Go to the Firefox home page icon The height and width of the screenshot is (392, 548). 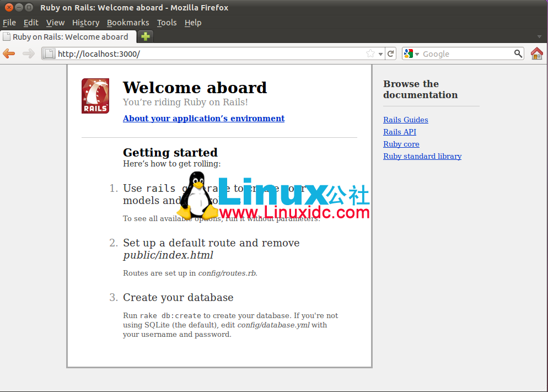tap(536, 53)
